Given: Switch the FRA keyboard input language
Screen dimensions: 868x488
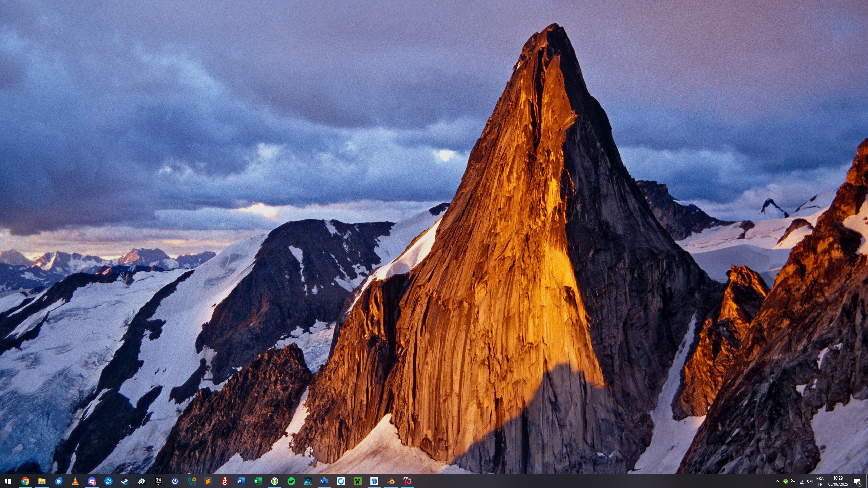Looking at the screenshot, I should pos(820,481).
